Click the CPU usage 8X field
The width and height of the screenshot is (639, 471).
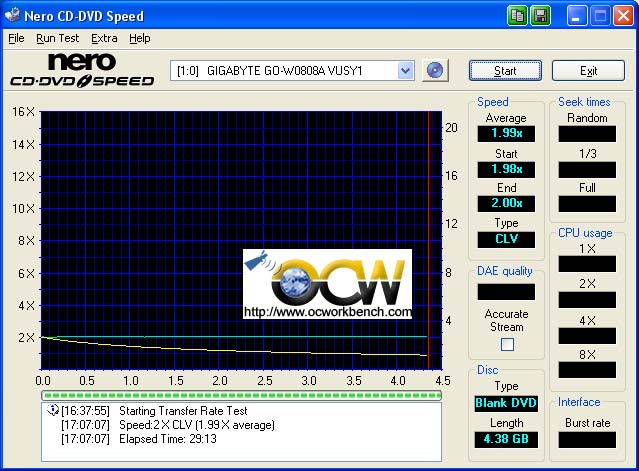587,370
